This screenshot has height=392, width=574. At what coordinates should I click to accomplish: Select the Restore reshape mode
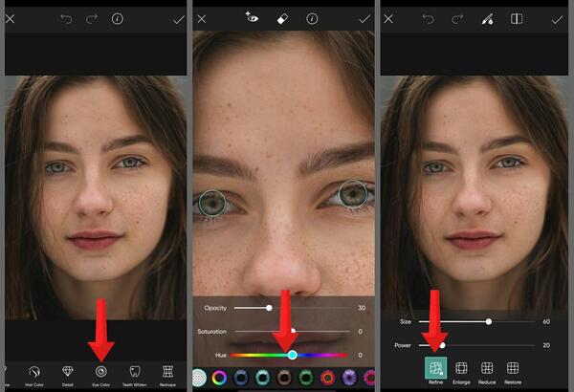click(x=513, y=373)
